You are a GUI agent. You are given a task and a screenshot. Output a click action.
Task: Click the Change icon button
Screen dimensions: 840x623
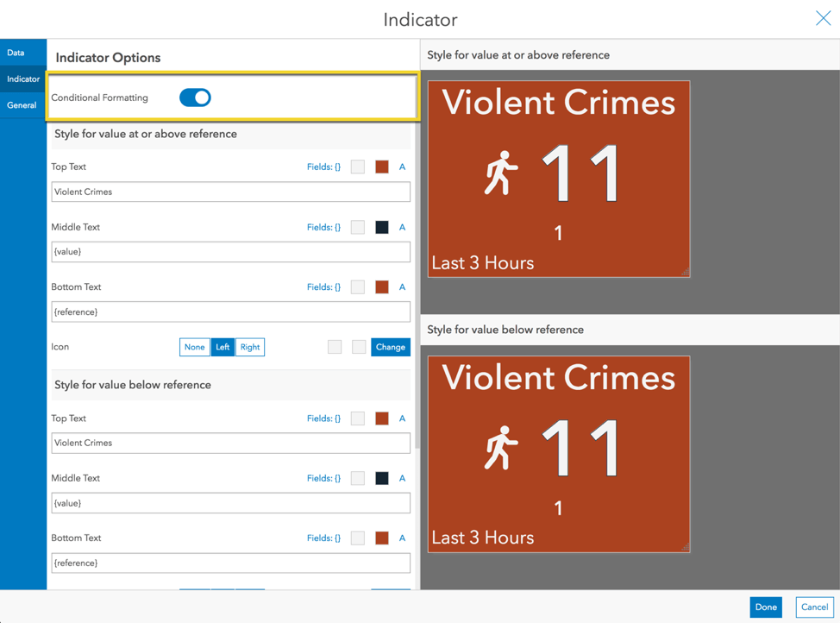click(x=391, y=347)
